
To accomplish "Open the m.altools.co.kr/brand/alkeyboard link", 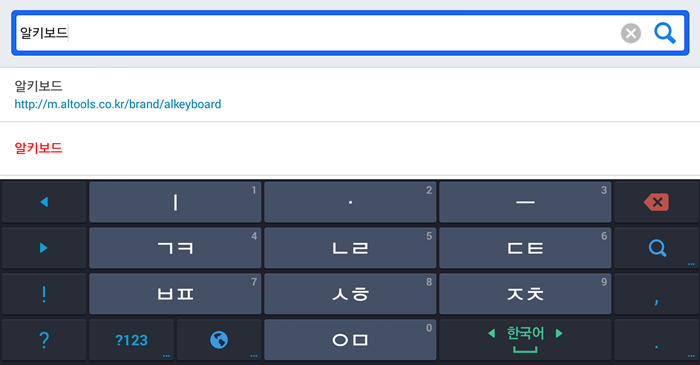I will (x=118, y=104).
